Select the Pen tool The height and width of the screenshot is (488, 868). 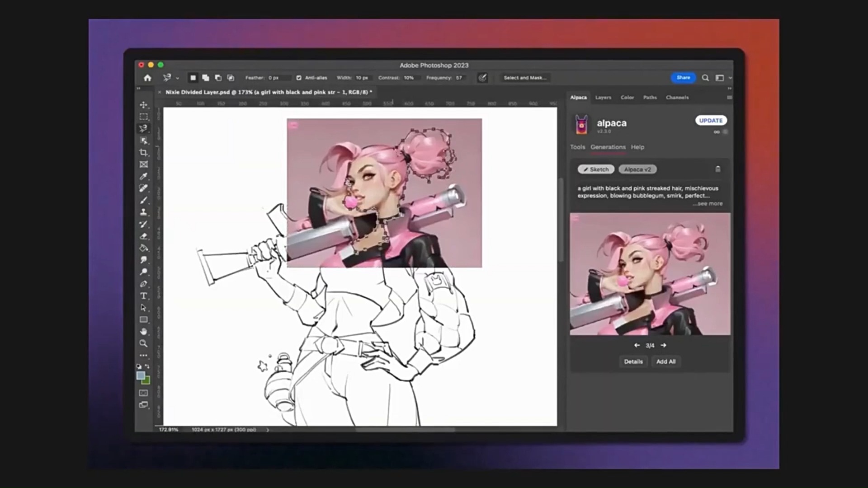tap(144, 284)
